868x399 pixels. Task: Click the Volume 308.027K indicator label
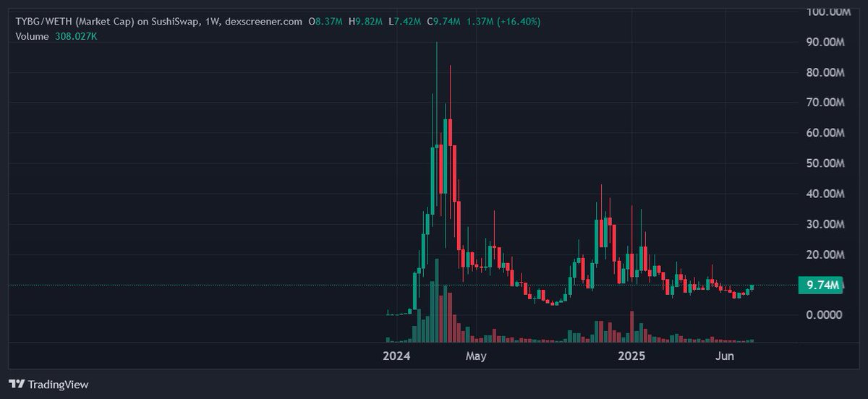pos(56,36)
